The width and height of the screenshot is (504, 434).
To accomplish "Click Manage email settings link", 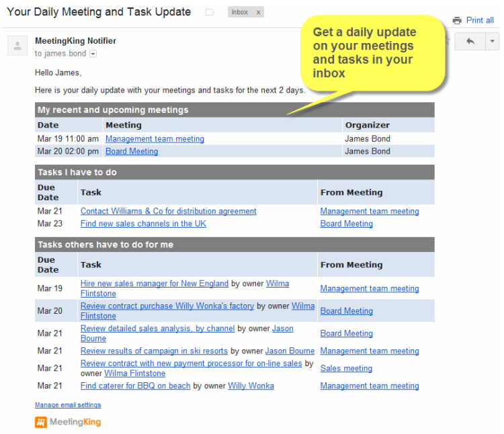I will (x=68, y=404).
